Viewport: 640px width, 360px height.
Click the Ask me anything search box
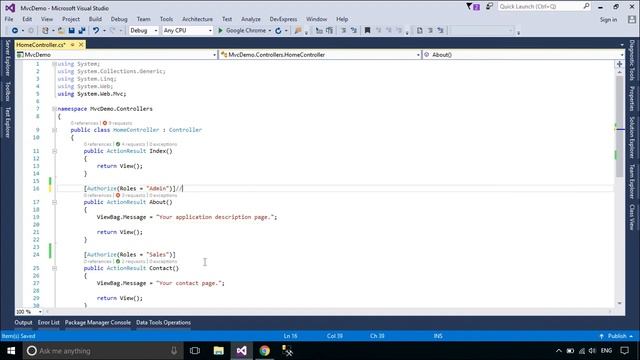pyautogui.click(x=101, y=351)
